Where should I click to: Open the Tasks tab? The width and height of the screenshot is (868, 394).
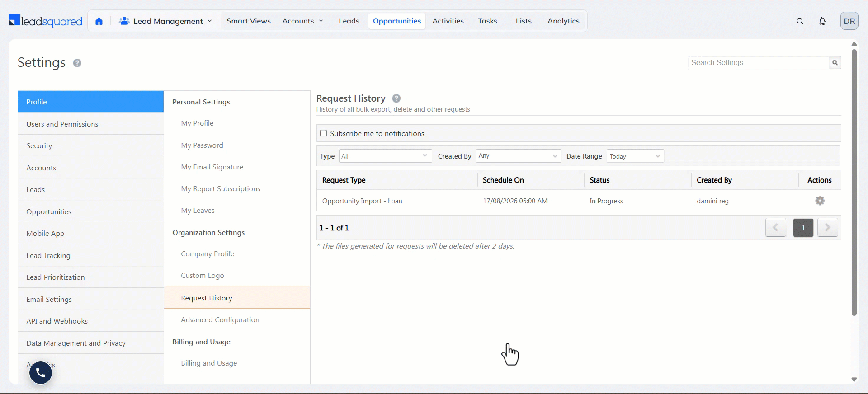pos(487,21)
